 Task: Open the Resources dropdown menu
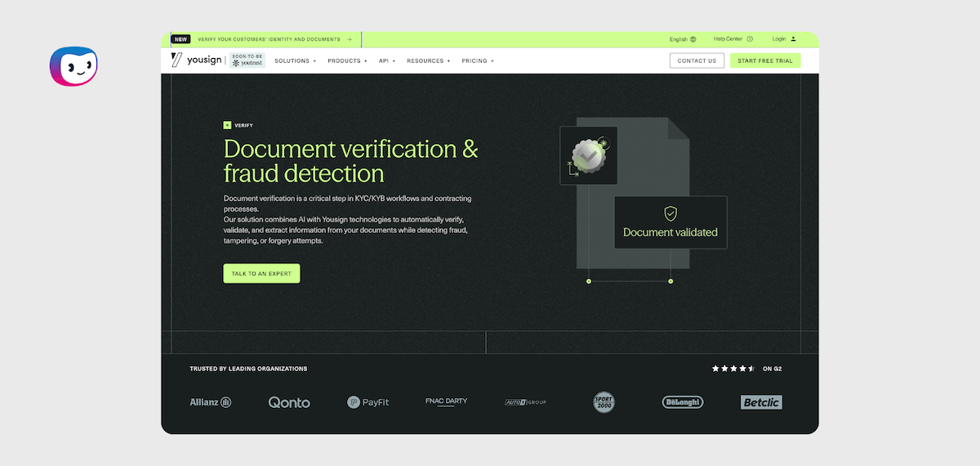click(x=428, y=60)
